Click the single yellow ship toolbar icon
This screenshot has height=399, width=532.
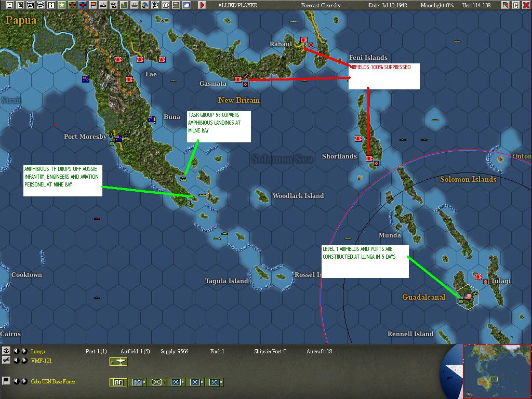(103, 5)
